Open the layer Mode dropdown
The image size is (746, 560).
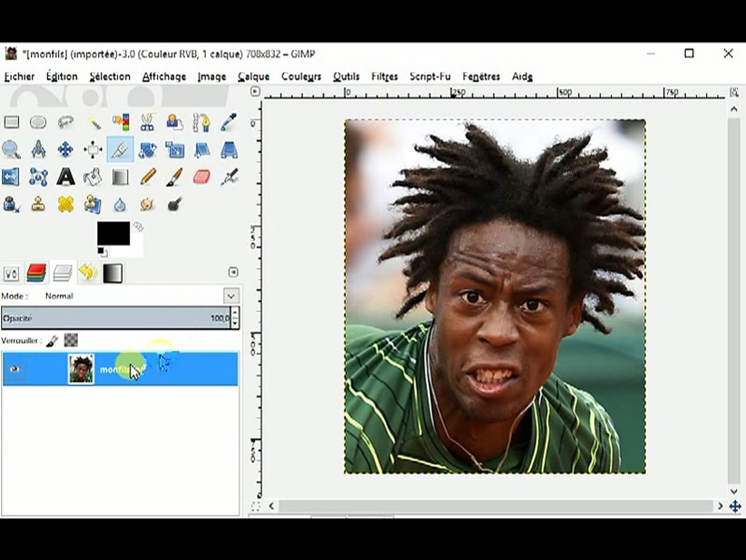click(x=231, y=296)
